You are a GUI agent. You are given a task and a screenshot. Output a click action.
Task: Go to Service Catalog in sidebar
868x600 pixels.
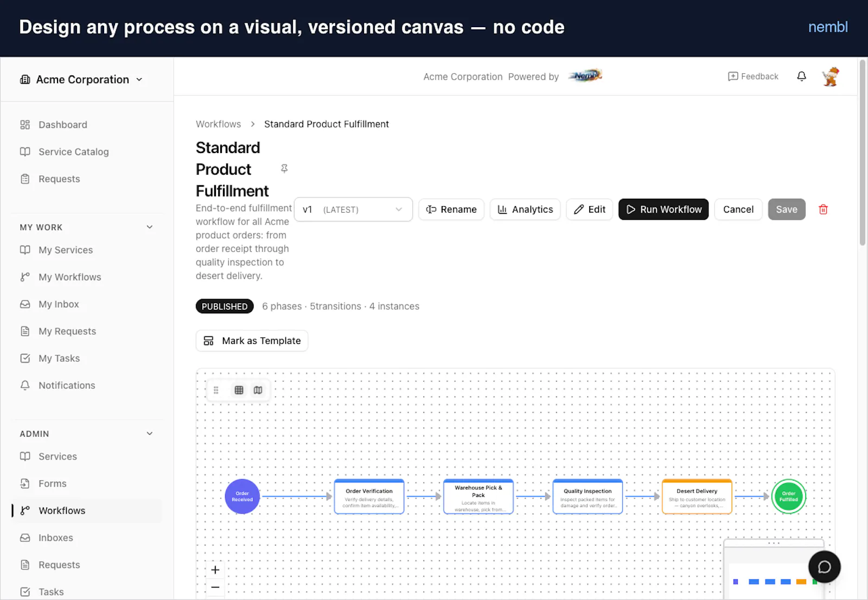pos(74,152)
